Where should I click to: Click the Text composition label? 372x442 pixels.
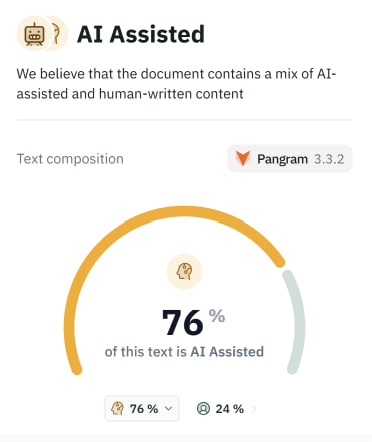70,159
